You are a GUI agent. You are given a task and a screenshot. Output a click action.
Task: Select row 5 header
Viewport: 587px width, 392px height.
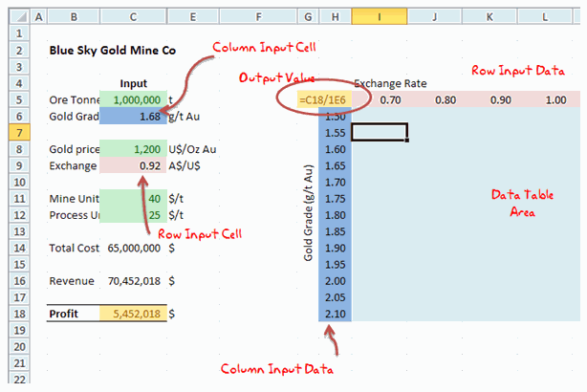pos(14,99)
